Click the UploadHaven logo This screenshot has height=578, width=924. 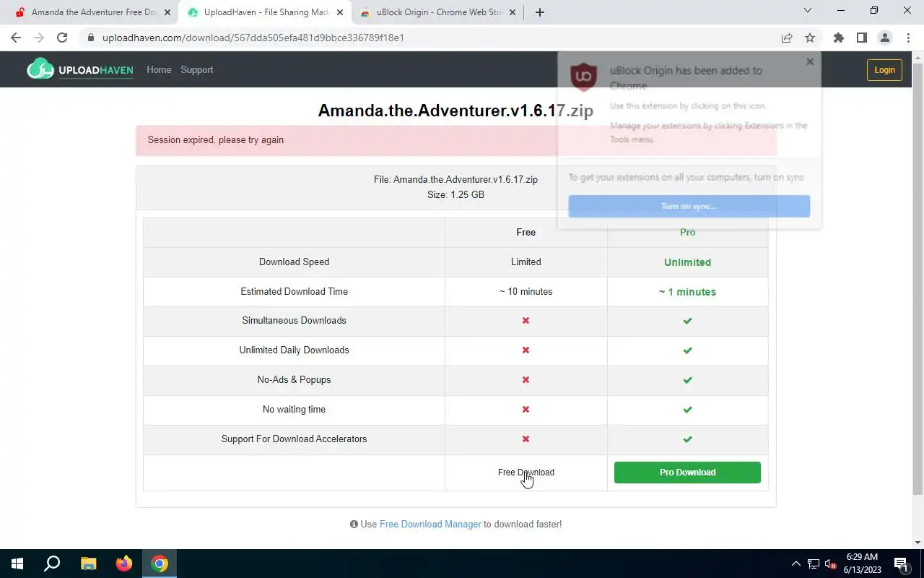click(x=80, y=69)
